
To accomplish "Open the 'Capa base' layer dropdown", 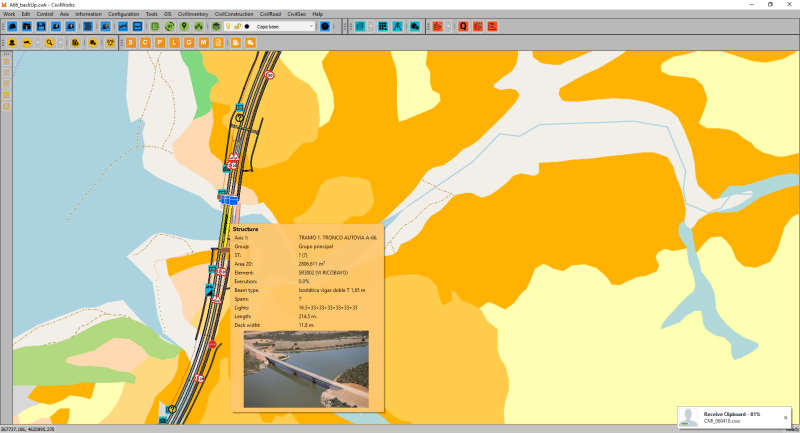I will [310, 26].
